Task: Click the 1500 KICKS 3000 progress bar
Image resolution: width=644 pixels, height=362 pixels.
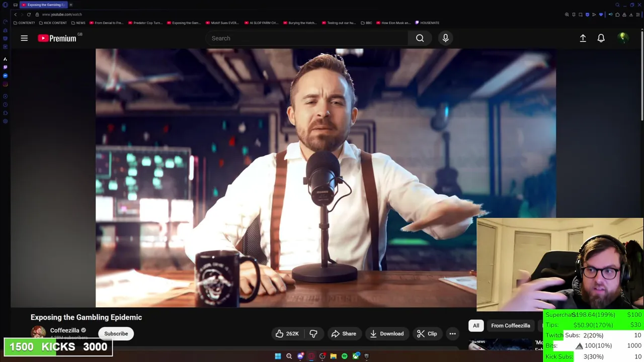Action: 58,347
